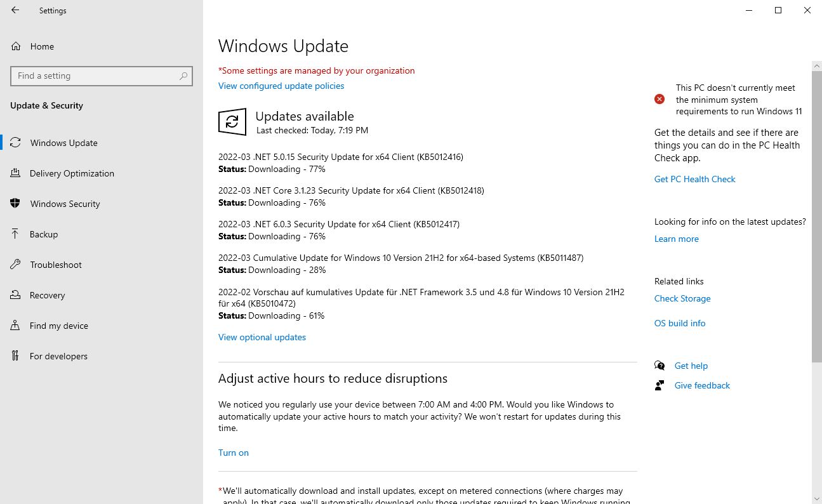The height and width of the screenshot is (504, 822).
Task: Click the Downloading - 28% status text
Action: tap(287, 270)
